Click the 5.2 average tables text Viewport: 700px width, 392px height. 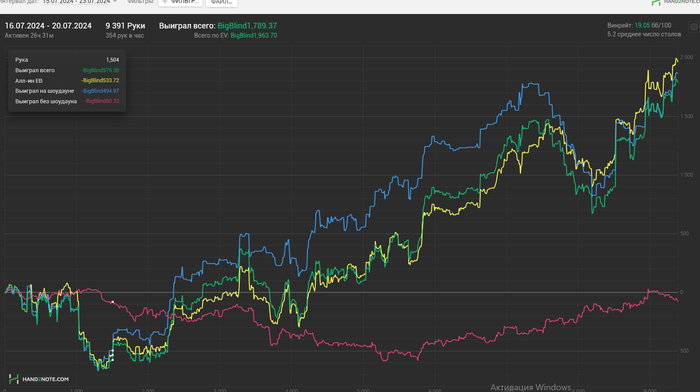coord(644,34)
